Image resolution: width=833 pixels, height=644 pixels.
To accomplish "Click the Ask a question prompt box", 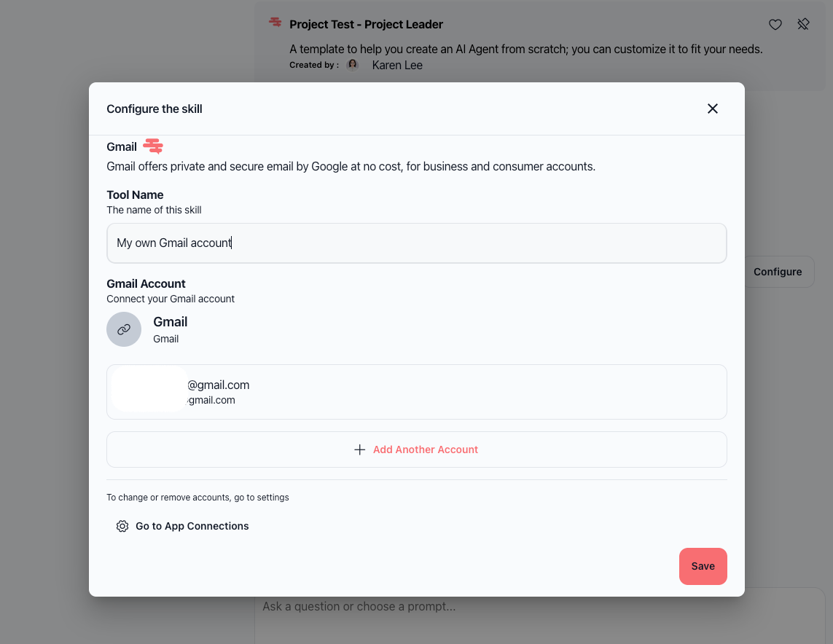I will click(539, 616).
